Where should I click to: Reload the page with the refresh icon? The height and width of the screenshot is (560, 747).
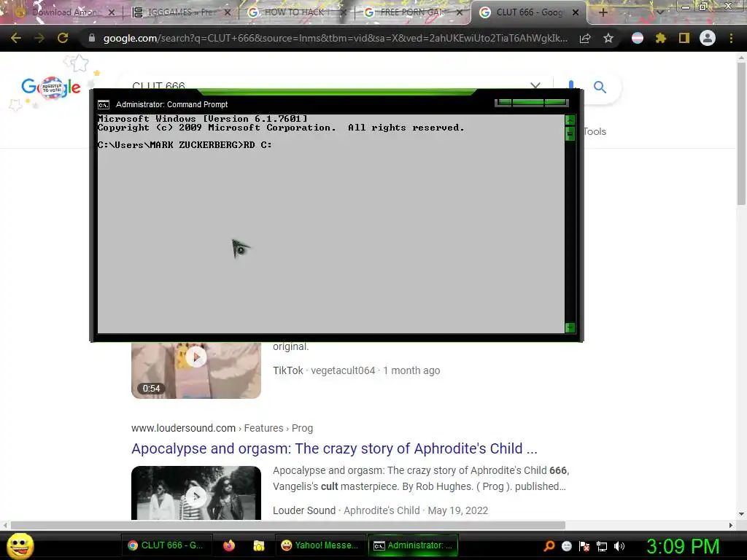[x=63, y=38]
